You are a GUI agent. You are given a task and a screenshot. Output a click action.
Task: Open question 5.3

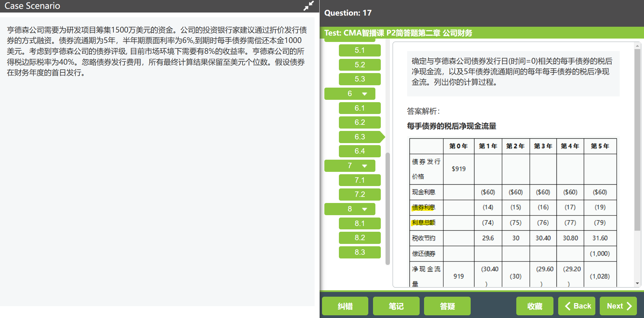[x=360, y=79]
